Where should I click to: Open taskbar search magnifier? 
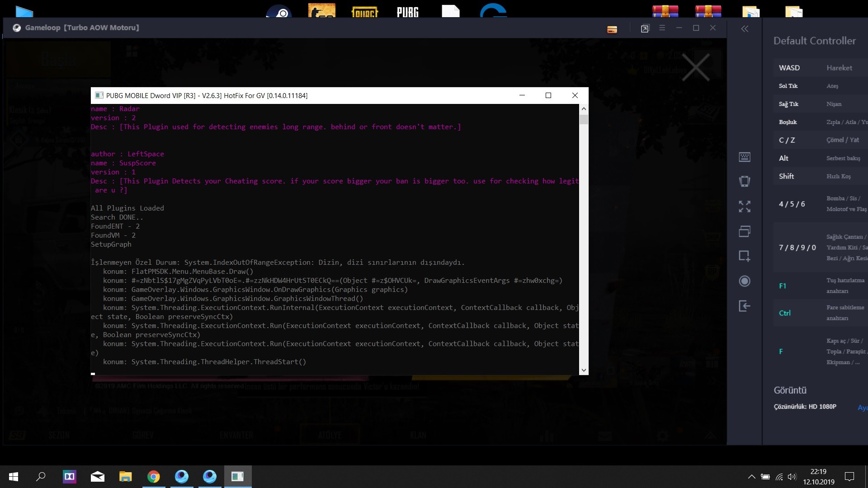41,477
